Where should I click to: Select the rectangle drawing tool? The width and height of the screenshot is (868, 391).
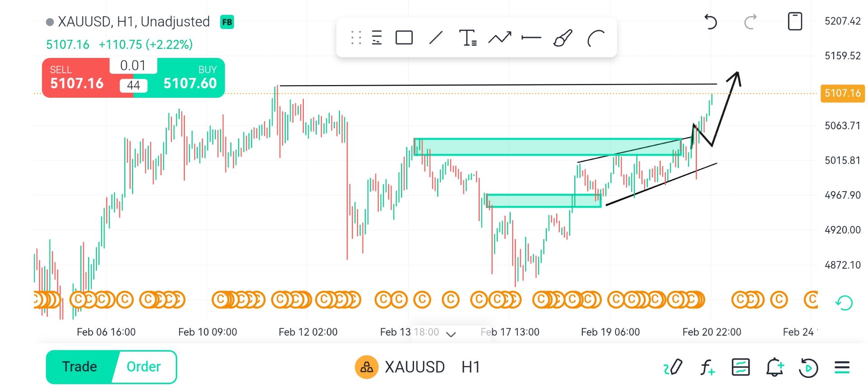(x=404, y=38)
